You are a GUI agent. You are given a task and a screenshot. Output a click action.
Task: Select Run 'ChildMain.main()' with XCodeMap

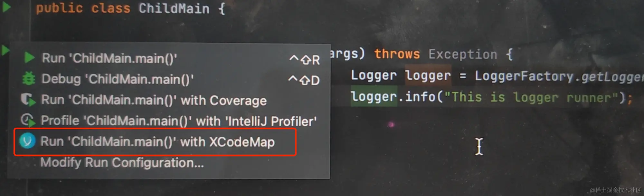point(155,142)
